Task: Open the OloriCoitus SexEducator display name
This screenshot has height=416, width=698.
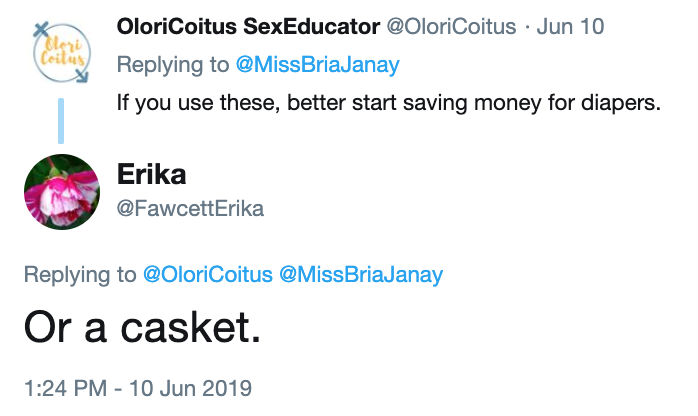Action: click(x=247, y=27)
